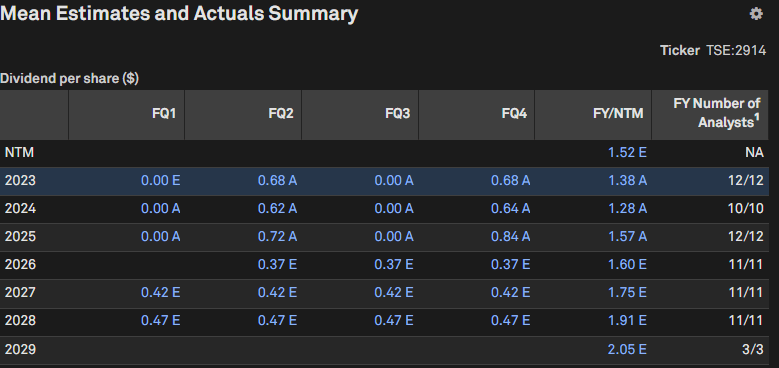Open 2029 full-year estimate 2.05 E
Screen dimensions: 779x368
627,350
